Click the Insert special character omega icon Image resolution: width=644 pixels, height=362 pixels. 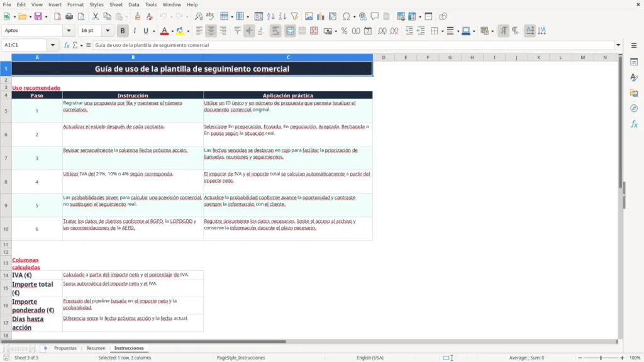coord(347,16)
